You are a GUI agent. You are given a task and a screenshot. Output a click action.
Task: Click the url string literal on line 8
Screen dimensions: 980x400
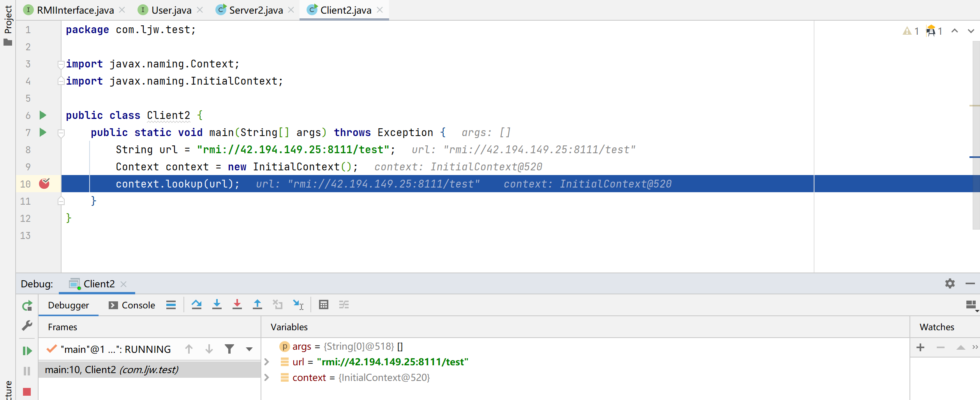point(293,150)
